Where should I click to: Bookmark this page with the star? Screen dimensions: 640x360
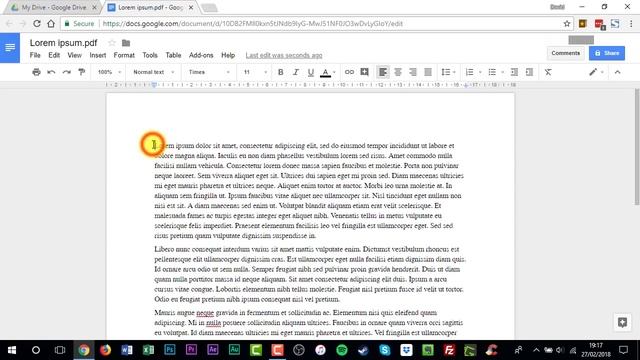(567, 24)
